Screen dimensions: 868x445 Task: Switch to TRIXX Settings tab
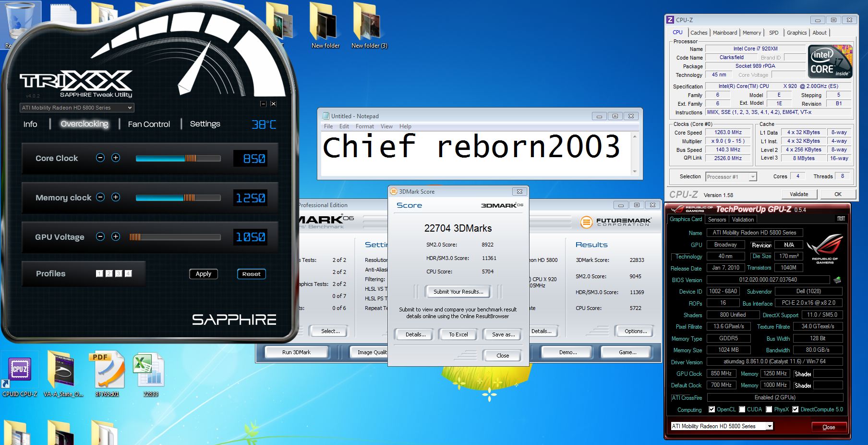click(x=205, y=124)
